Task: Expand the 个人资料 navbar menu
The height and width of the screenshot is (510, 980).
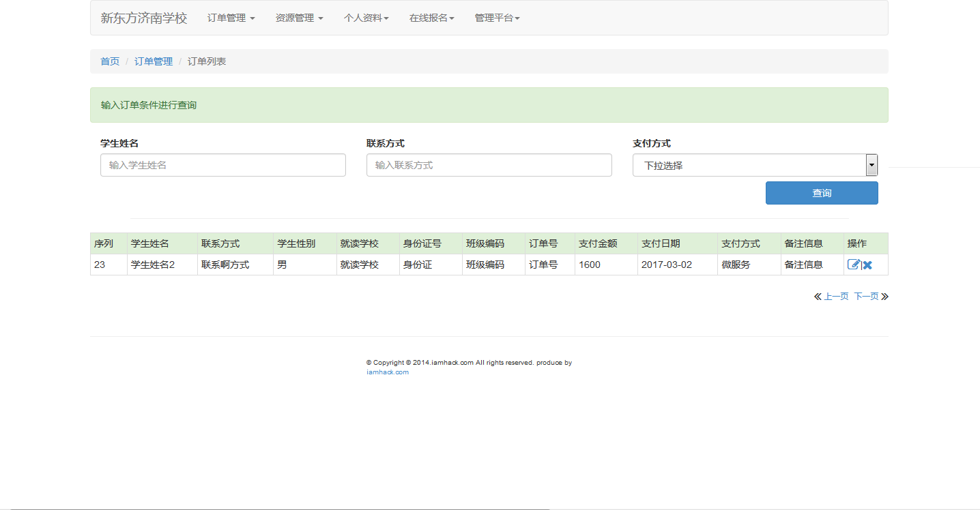Action: [x=366, y=18]
